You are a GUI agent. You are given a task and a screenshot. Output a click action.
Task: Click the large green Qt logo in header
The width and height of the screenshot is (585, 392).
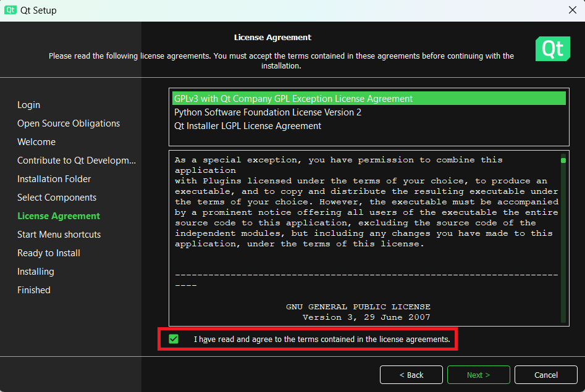click(552, 49)
